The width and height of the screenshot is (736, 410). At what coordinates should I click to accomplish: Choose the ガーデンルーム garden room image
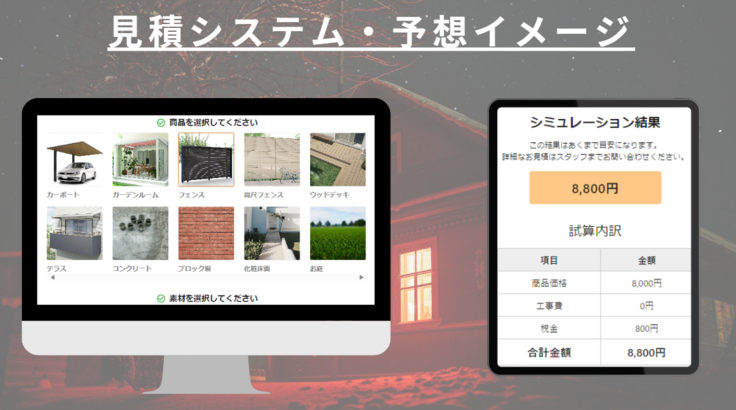click(140, 160)
